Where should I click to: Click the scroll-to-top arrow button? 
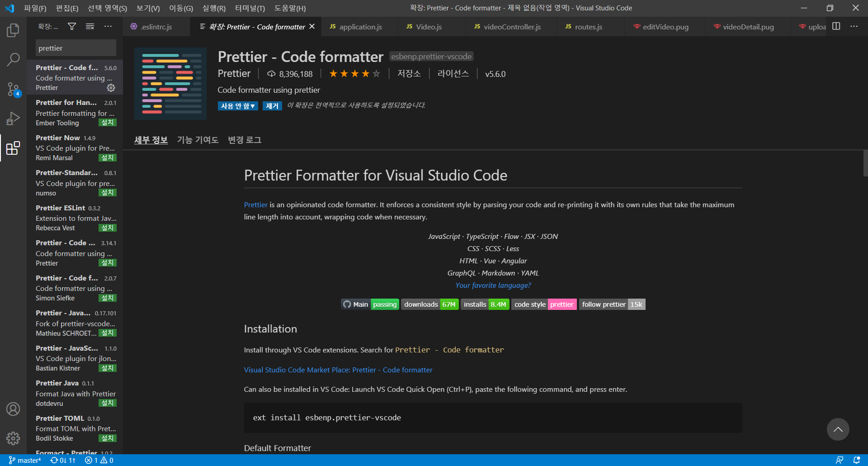point(838,429)
